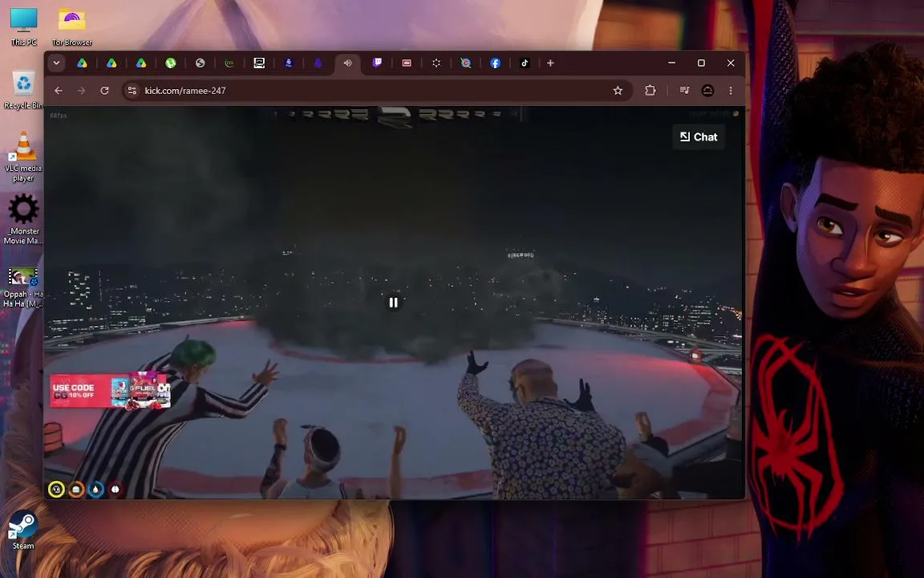
Task: Open the Chrome profile avatar
Action: 707,90
